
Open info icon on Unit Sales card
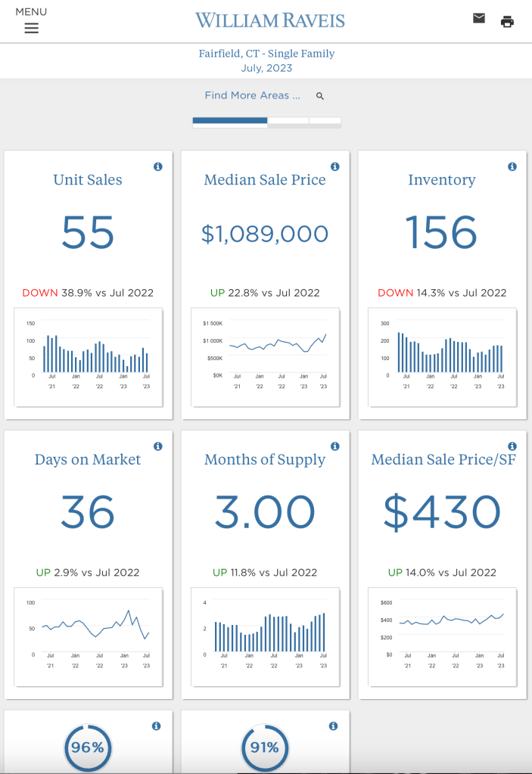coord(158,166)
